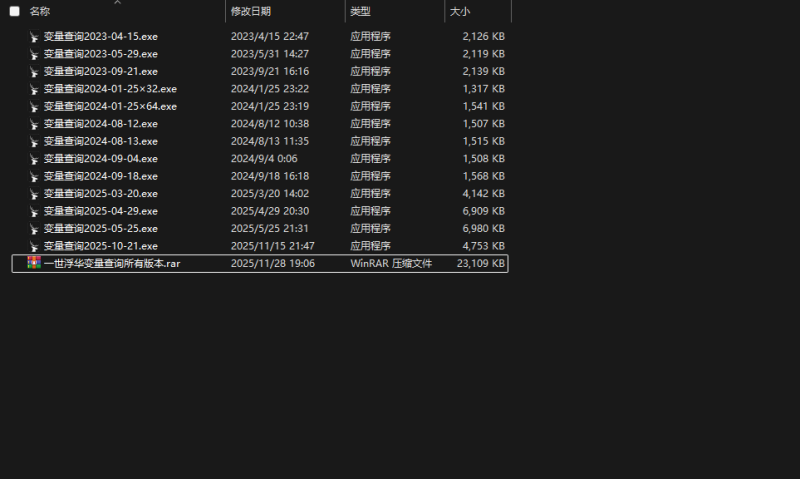Toggle the select-all checkbox in header

click(14, 11)
